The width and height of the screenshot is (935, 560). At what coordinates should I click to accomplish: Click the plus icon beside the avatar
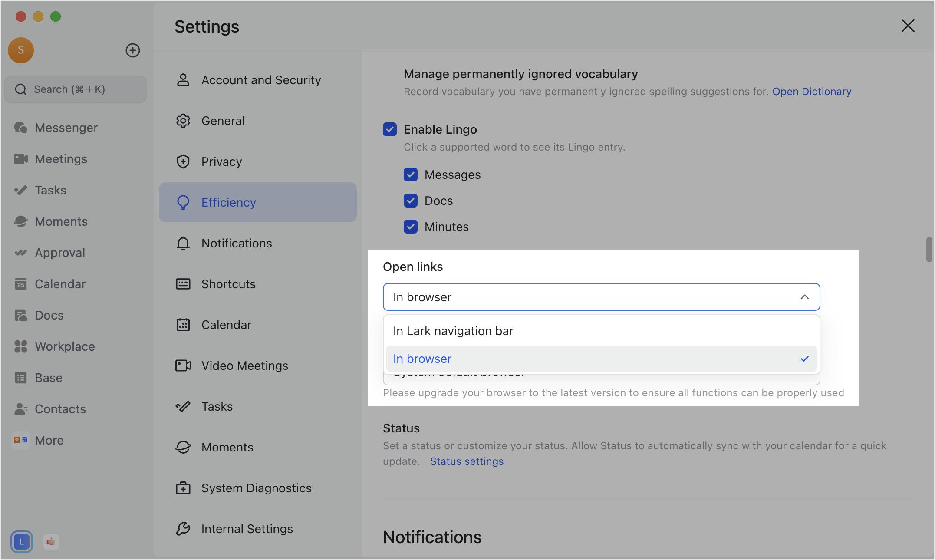pos(132,50)
